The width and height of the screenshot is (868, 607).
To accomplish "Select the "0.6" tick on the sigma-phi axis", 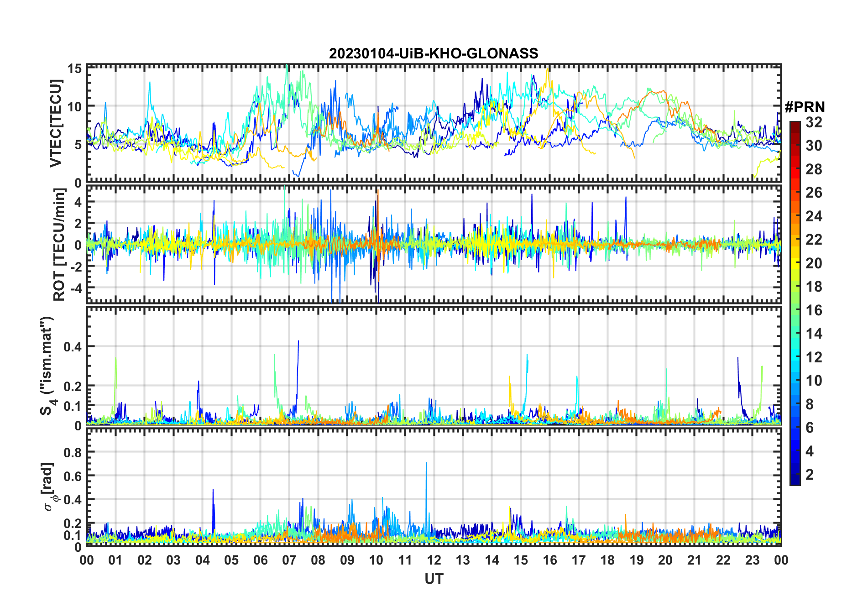I will click(73, 476).
